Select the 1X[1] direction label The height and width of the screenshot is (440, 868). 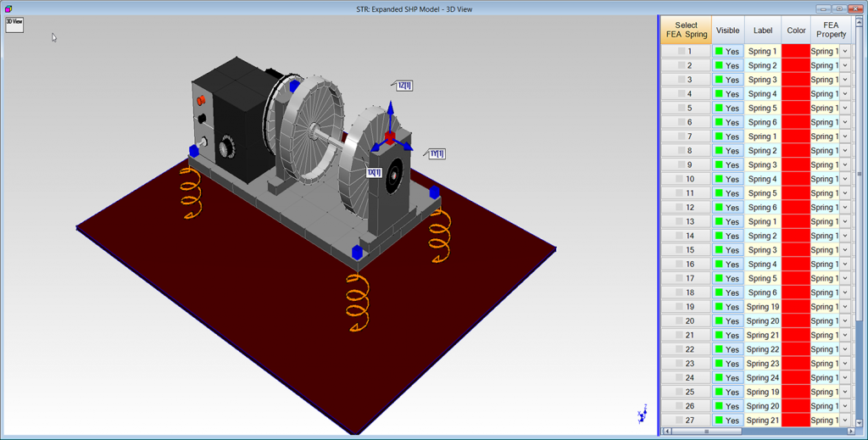(373, 172)
